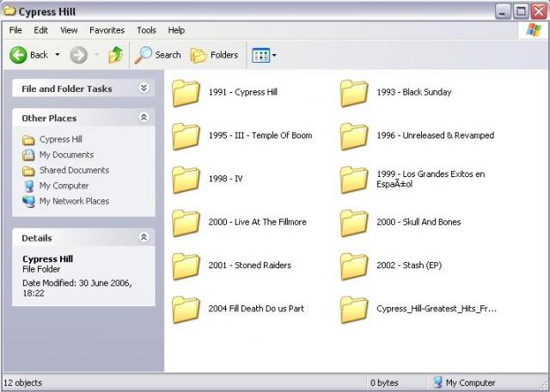Click the '1996 - Unreleased & Revamped' name
This screenshot has height=392, width=550.
coord(436,136)
